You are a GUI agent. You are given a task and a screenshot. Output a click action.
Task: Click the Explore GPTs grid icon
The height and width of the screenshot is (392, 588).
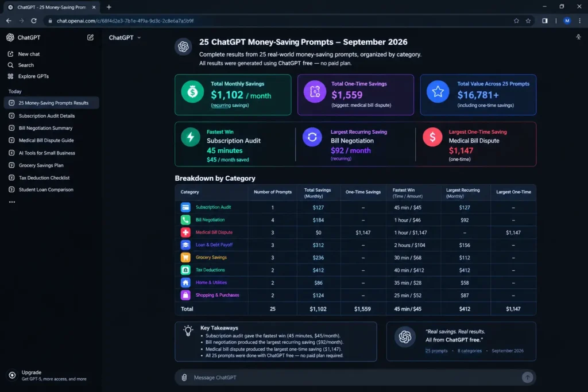click(10, 76)
